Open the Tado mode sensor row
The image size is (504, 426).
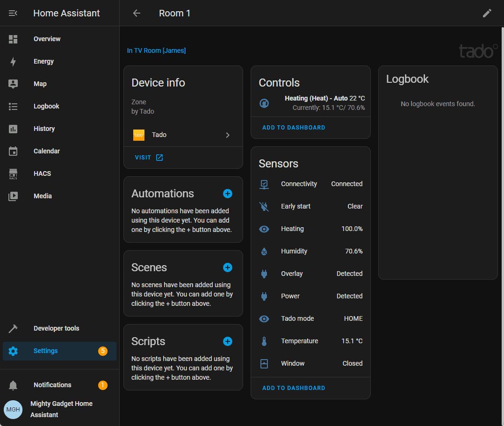[x=310, y=318]
